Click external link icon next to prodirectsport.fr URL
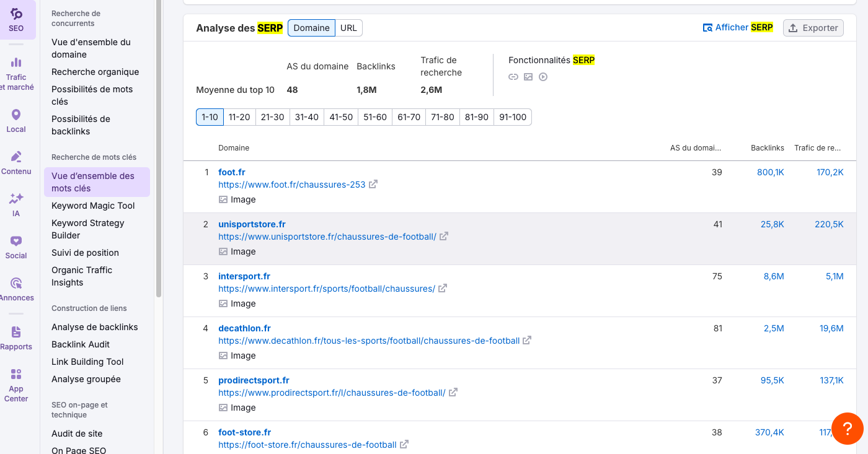This screenshot has width=868, height=454. (453, 393)
